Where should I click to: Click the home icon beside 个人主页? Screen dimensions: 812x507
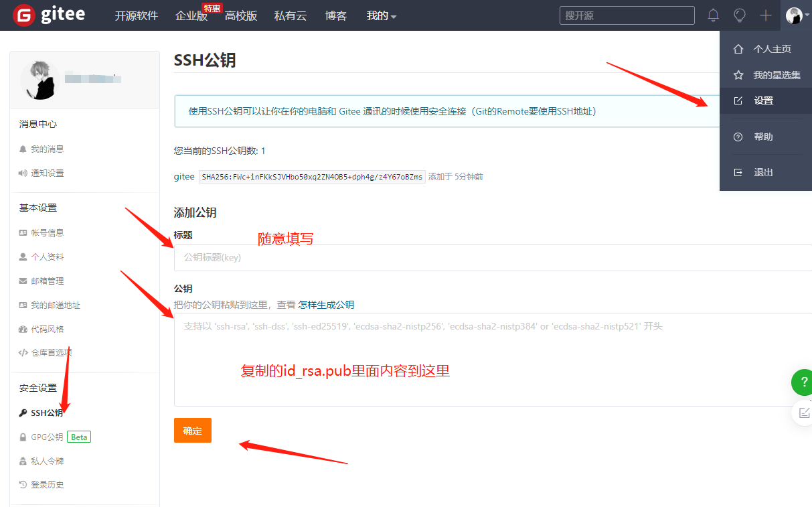(738, 49)
